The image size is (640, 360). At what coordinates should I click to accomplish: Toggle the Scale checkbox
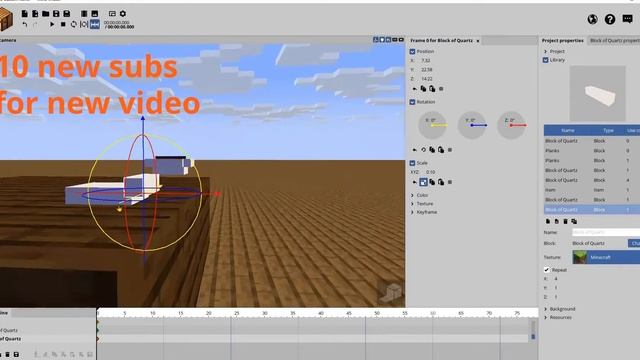click(x=412, y=163)
